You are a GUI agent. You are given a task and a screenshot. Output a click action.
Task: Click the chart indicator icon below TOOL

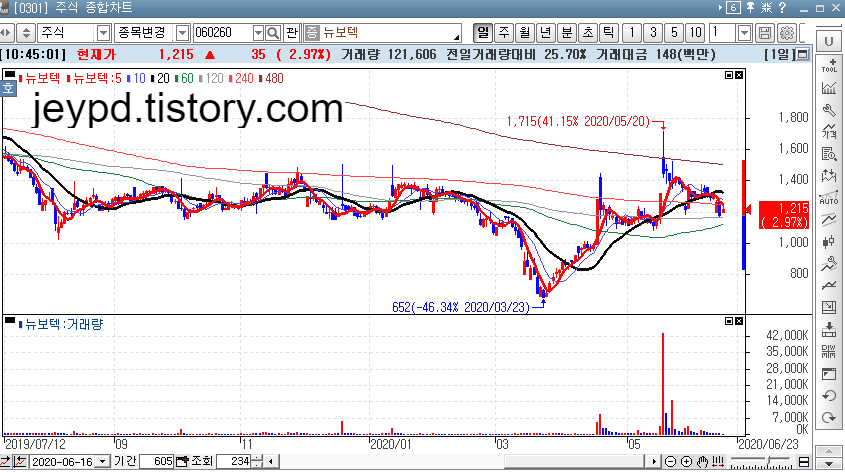coord(829,88)
